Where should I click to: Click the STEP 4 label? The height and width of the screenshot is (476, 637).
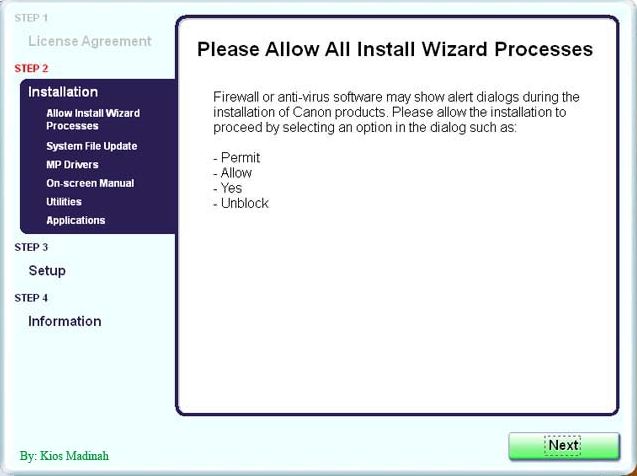click(31, 298)
